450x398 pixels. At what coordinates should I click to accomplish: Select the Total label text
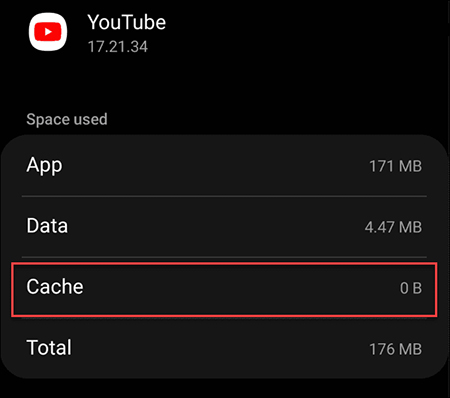tap(49, 348)
